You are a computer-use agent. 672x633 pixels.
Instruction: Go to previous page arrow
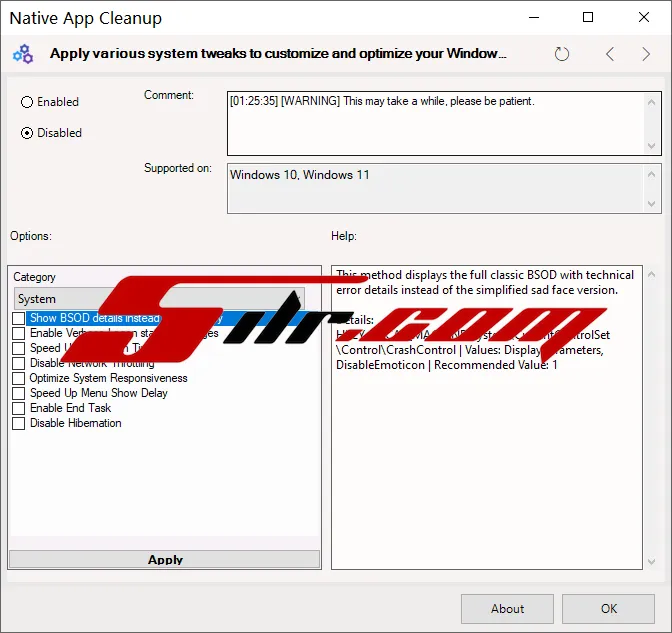point(610,54)
